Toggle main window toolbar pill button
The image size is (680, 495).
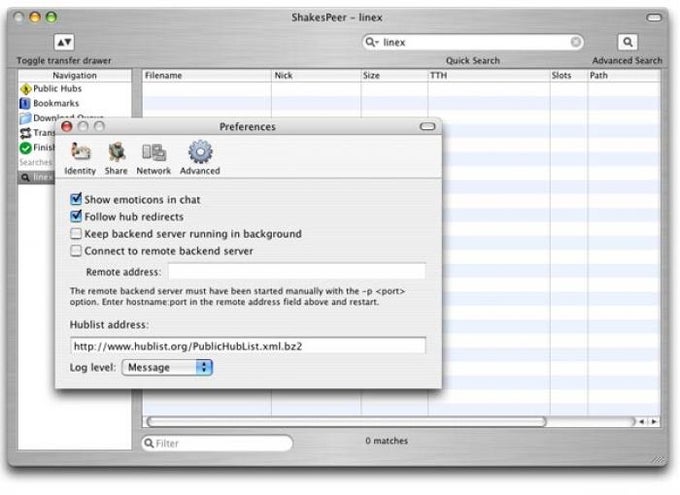coord(654,18)
